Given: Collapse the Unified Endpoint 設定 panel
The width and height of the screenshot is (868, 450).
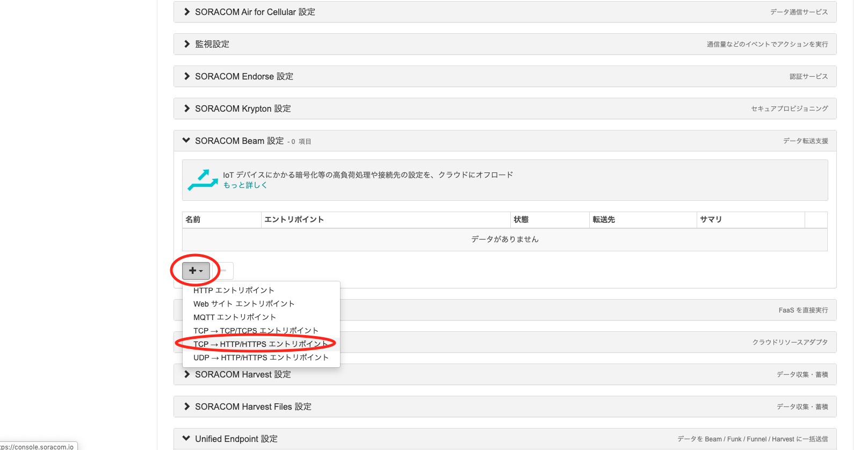Looking at the screenshot, I should coord(505,439).
